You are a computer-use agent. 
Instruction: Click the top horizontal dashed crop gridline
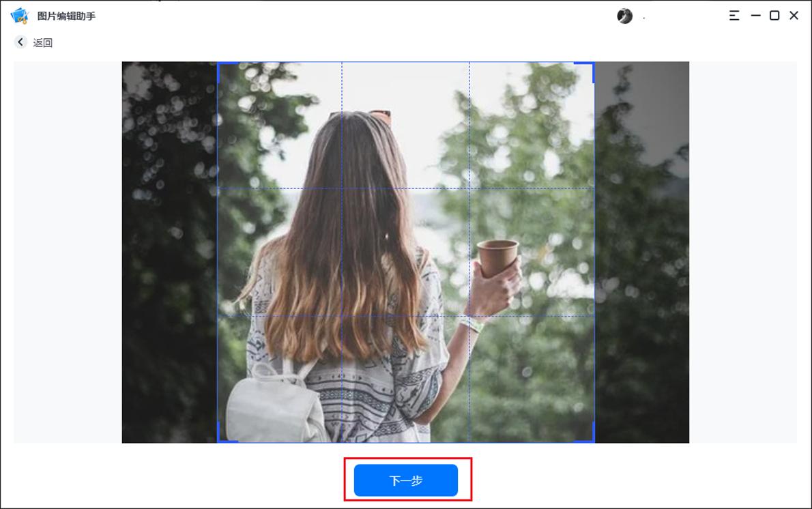tap(405, 188)
